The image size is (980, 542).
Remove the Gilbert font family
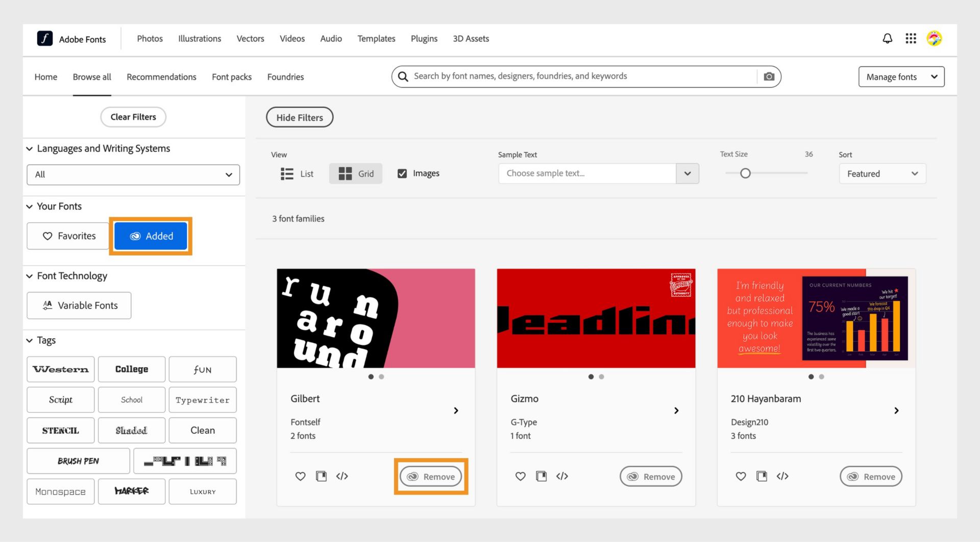coord(430,476)
